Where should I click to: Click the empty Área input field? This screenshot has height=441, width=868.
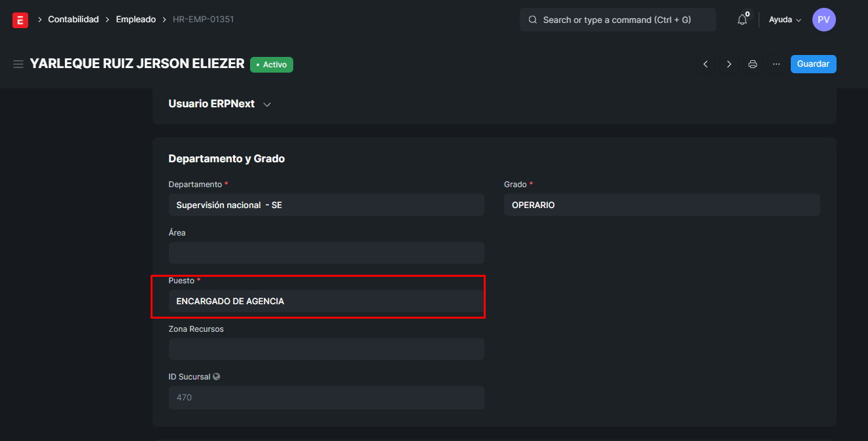pos(326,253)
